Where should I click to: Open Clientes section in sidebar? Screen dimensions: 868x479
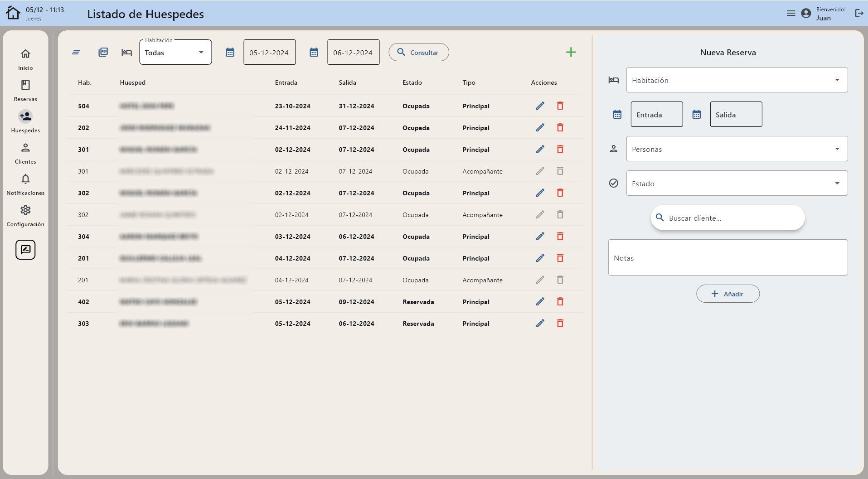click(25, 153)
